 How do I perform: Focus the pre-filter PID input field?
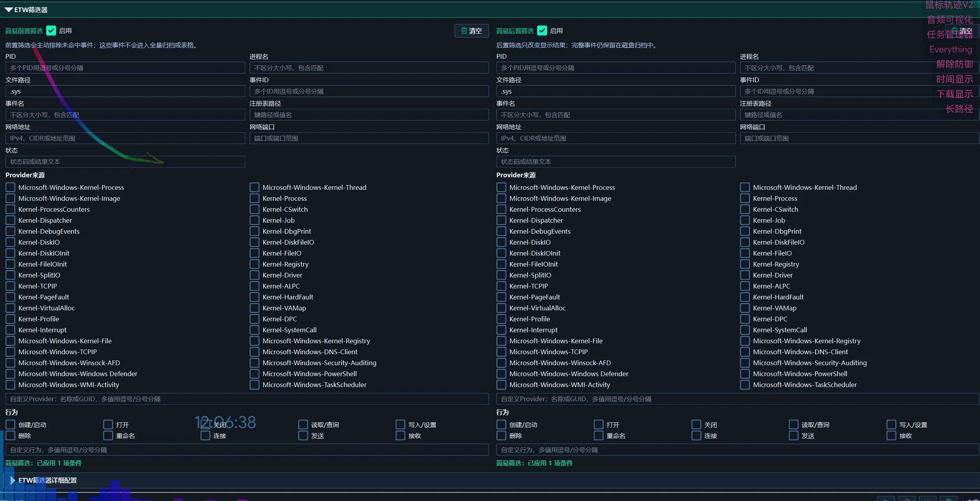(125, 68)
